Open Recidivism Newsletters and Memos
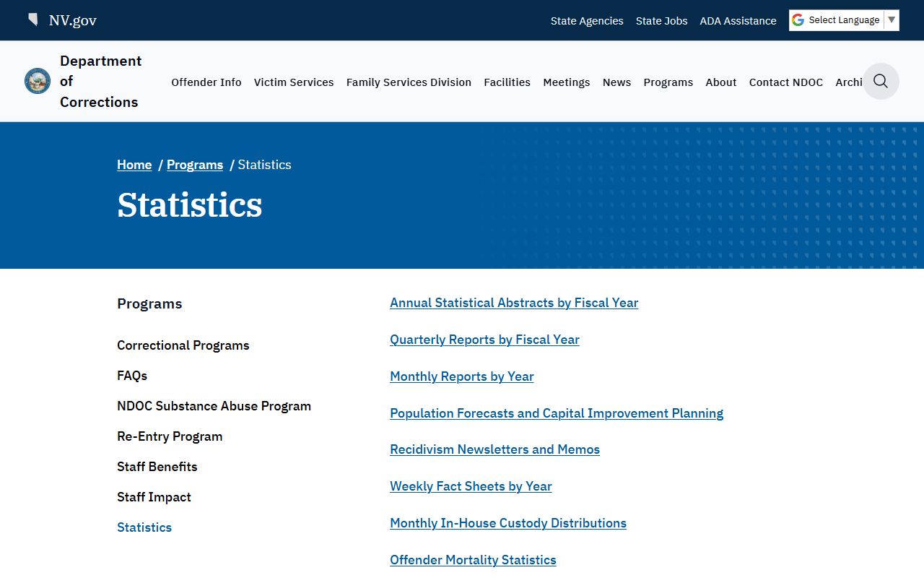The height and width of the screenshot is (578, 924). (494, 449)
